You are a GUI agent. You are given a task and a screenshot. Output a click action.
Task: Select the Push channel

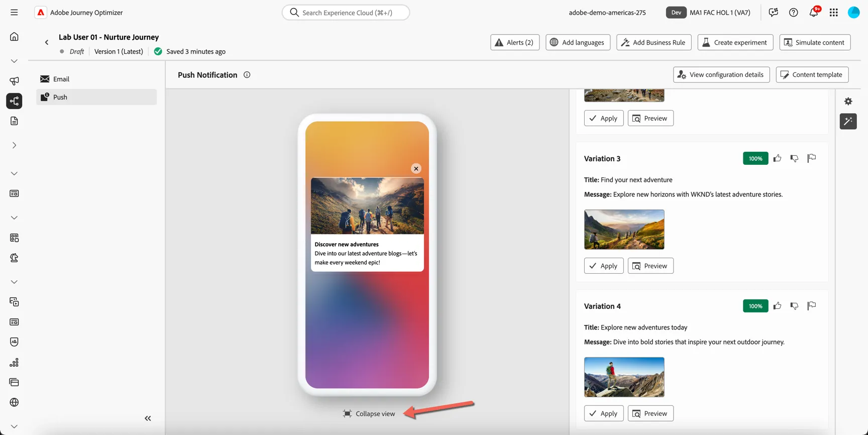pos(96,97)
